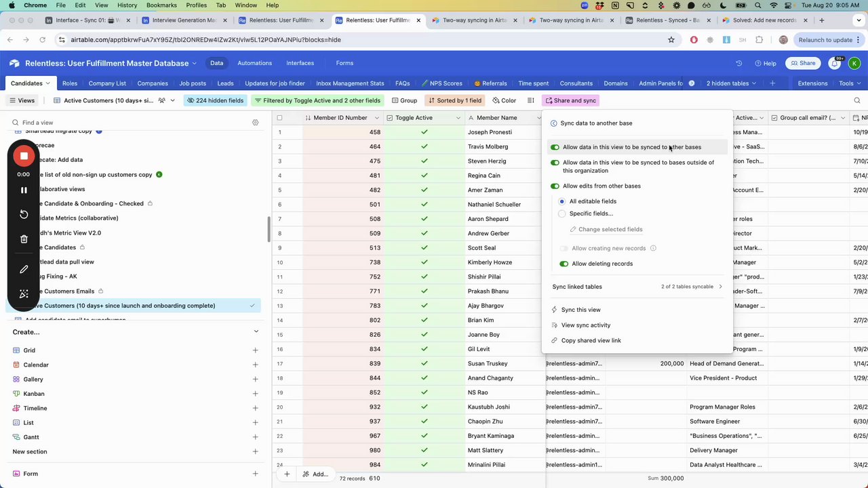Add a new table with plus icon

tap(772, 83)
